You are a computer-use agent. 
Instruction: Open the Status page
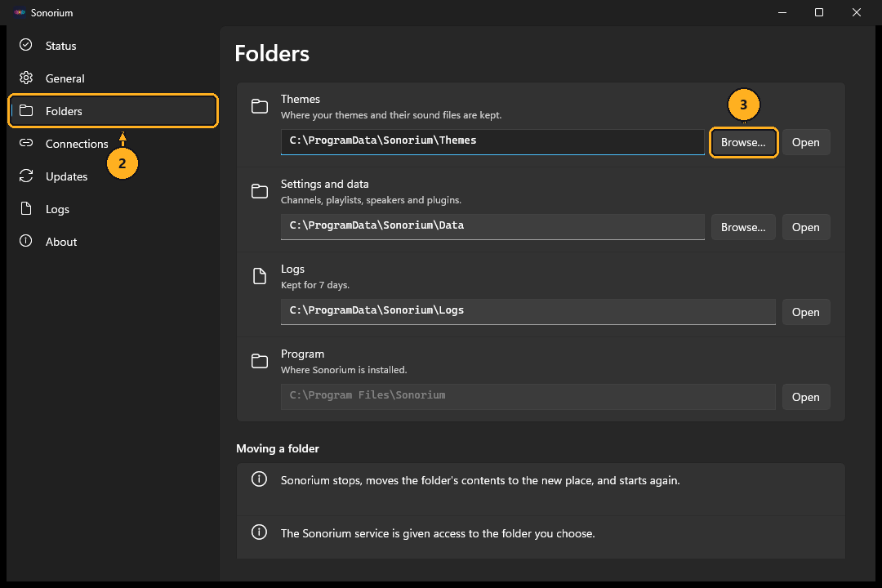(113, 46)
